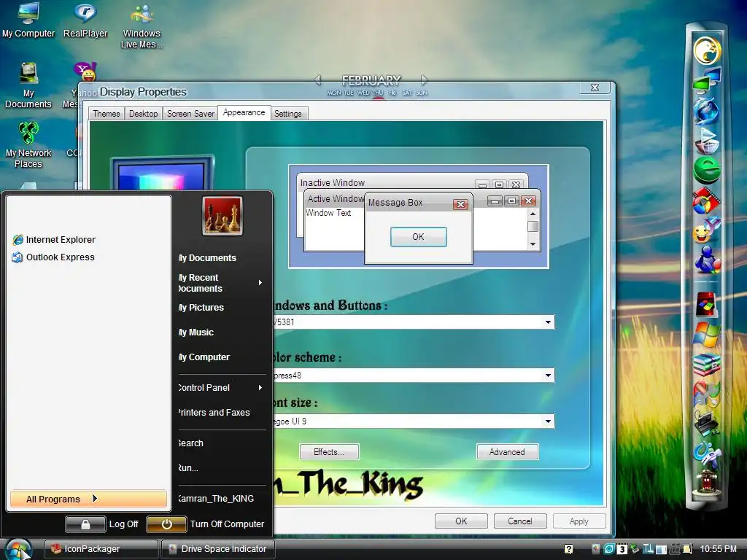Open the stacked books archive icon in dock
747x560 pixels.
(707, 365)
